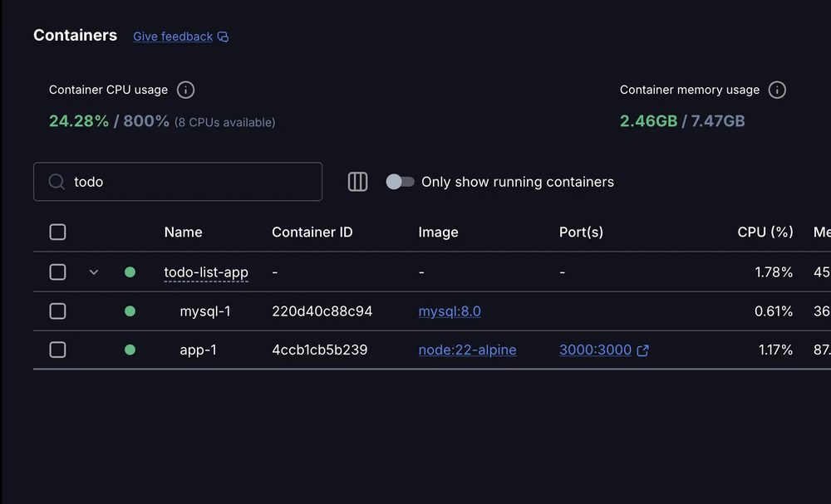Click the 1.78% CPU value
The height and width of the screenshot is (504, 831).
tap(774, 272)
